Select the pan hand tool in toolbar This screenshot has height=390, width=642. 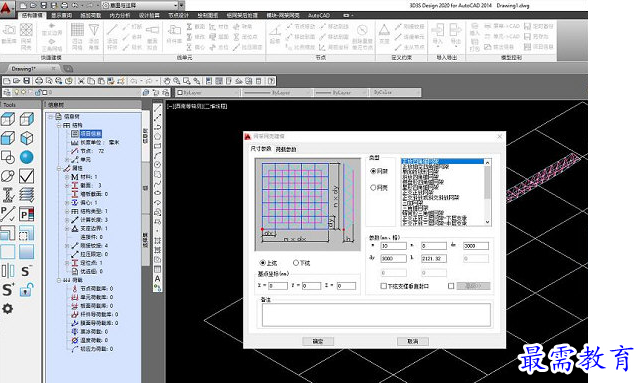[x=167, y=81]
